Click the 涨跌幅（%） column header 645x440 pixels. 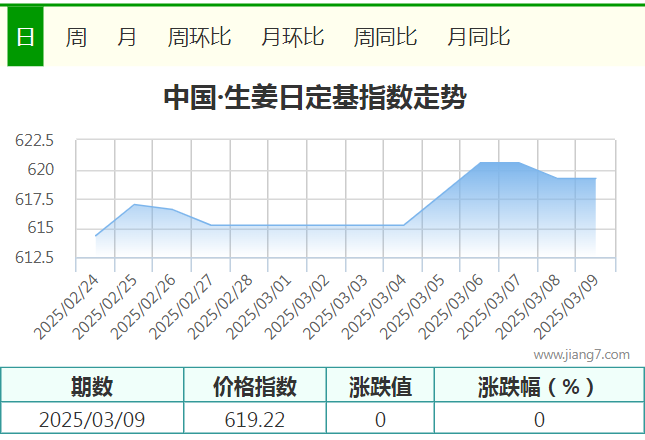pos(538,386)
